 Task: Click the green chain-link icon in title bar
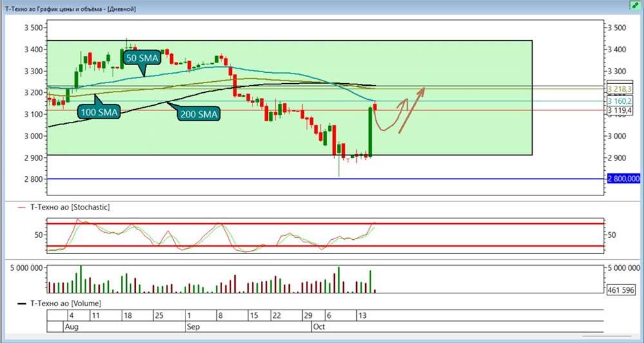pyautogui.click(x=635, y=5)
